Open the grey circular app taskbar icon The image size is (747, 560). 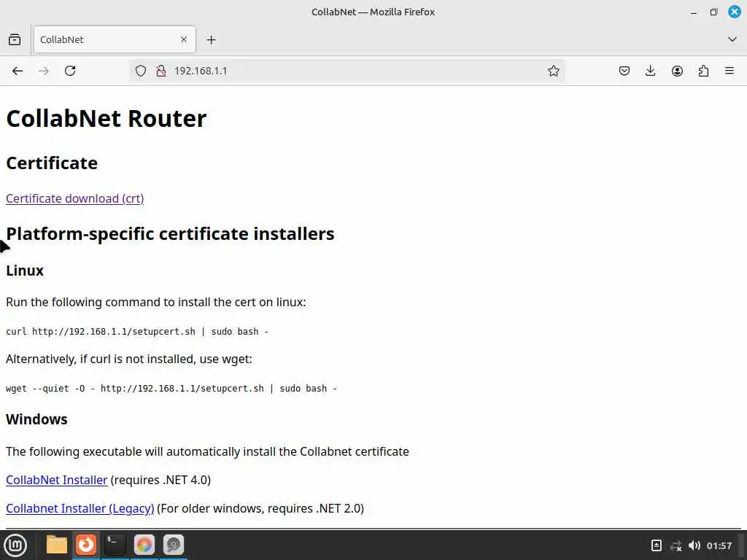[x=174, y=545]
